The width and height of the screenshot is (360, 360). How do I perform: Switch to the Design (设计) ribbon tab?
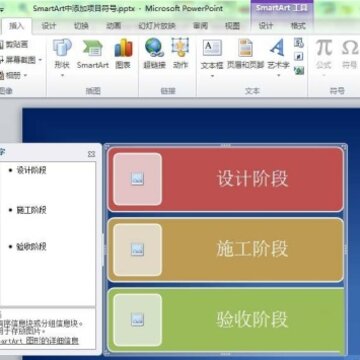point(49,26)
